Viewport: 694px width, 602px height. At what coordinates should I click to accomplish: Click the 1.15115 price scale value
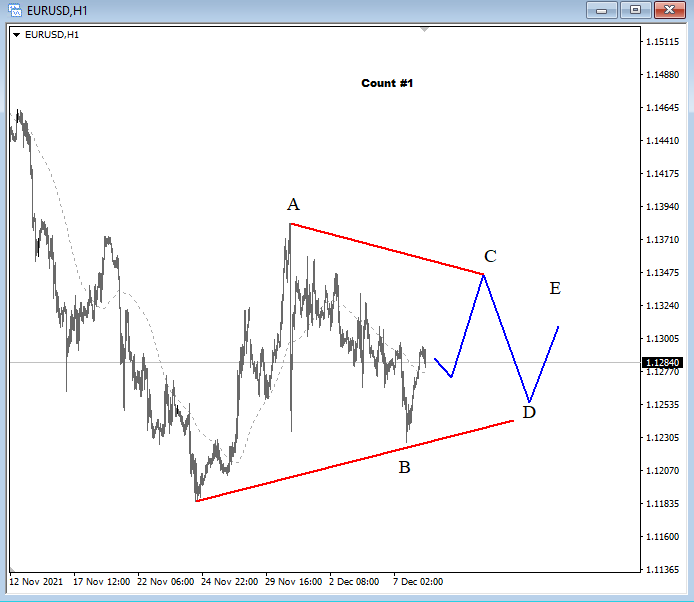click(x=662, y=42)
